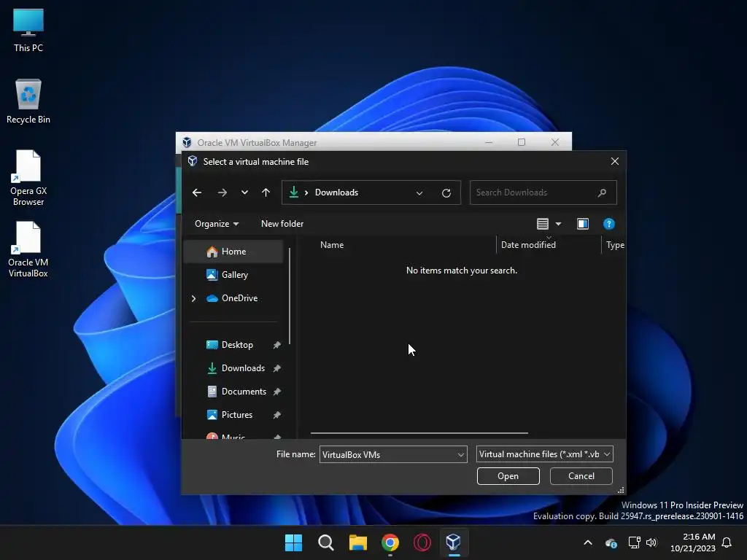Maximize the VirtualBox Manager window
The width and height of the screenshot is (747, 560).
[522, 142]
